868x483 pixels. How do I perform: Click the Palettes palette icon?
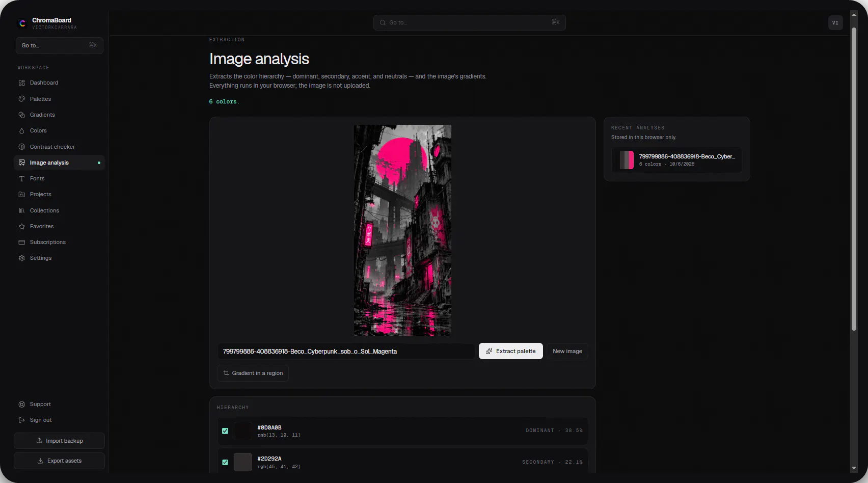click(x=21, y=99)
